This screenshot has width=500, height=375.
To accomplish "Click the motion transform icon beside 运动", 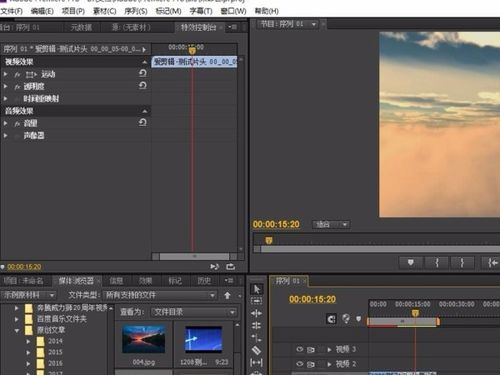I will coord(31,74).
